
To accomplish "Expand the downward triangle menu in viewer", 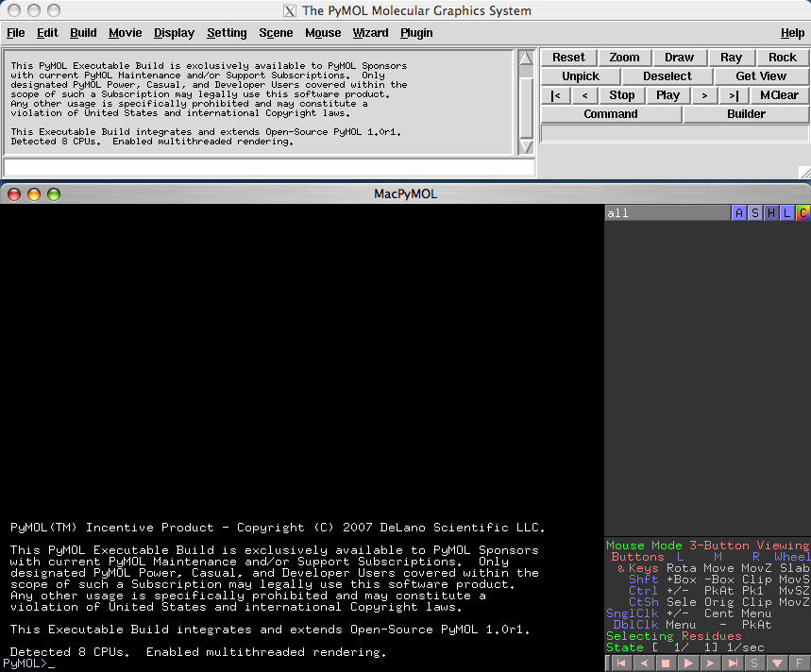I will click(x=778, y=664).
